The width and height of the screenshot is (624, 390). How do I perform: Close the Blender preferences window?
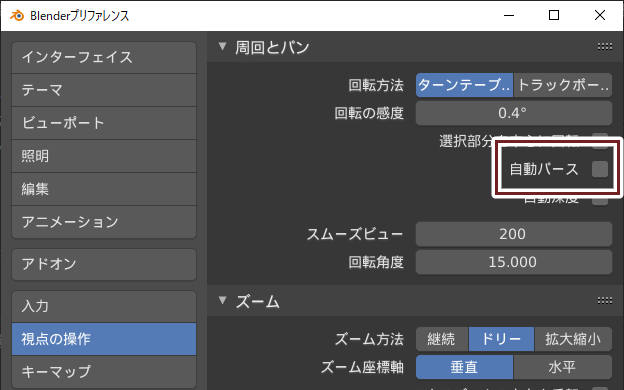600,16
